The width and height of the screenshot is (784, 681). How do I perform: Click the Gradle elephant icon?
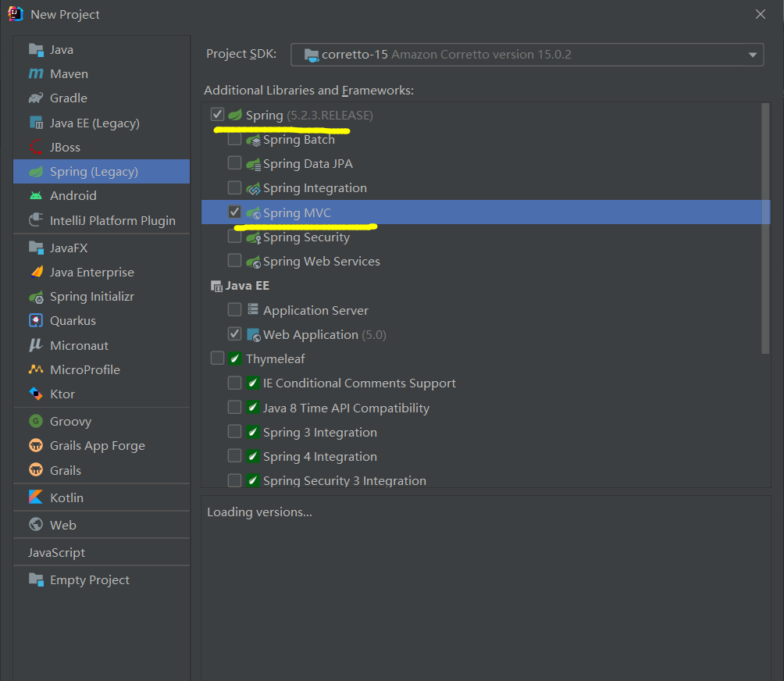coord(36,98)
